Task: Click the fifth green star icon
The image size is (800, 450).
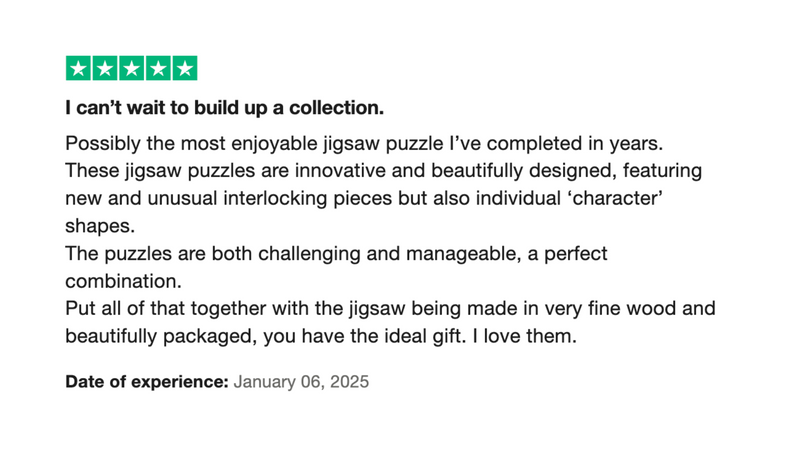Action: click(x=184, y=68)
